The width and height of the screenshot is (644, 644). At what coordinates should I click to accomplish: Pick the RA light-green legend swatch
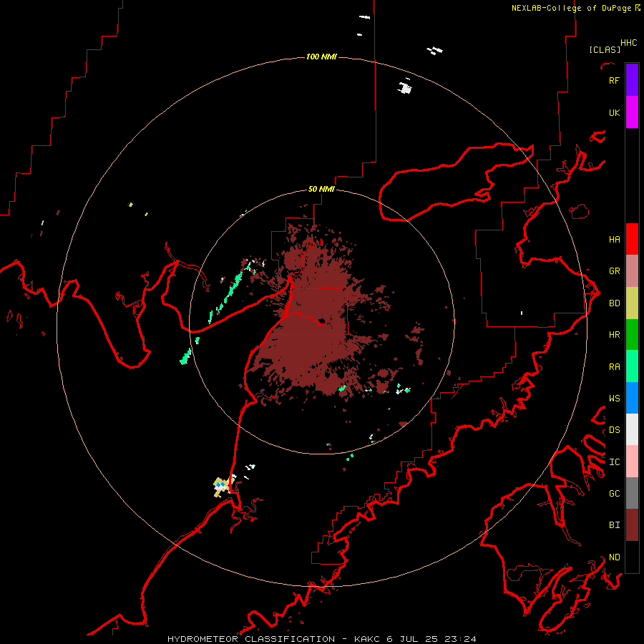tap(632, 366)
